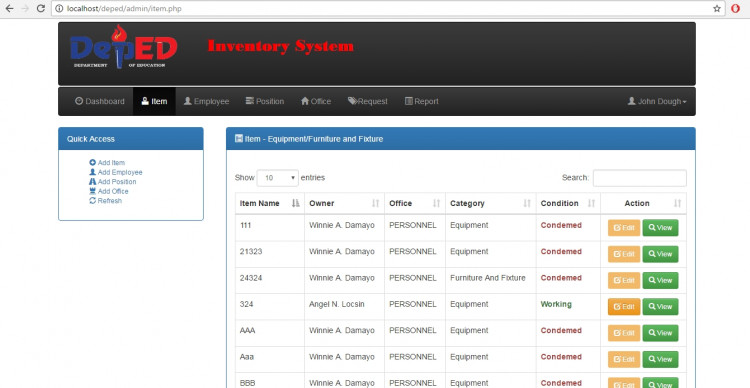
Task: Click the Opera extension icon
Action: [x=735, y=8]
